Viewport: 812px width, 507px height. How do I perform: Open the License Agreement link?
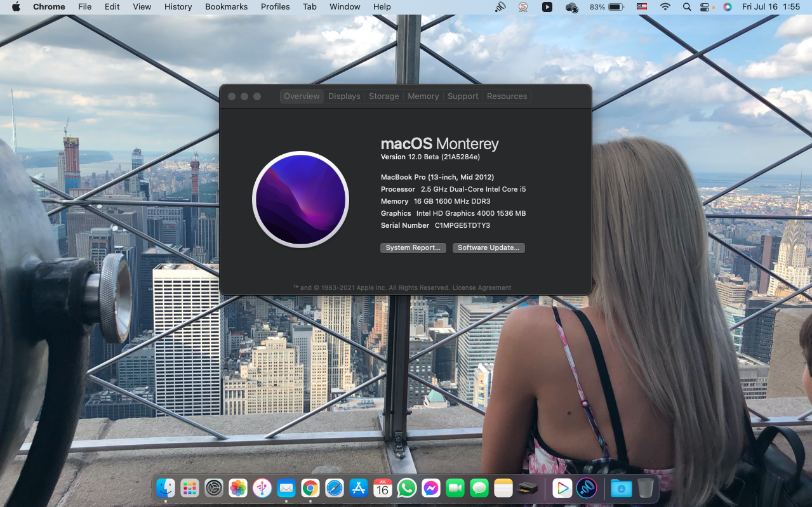coord(482,287)
